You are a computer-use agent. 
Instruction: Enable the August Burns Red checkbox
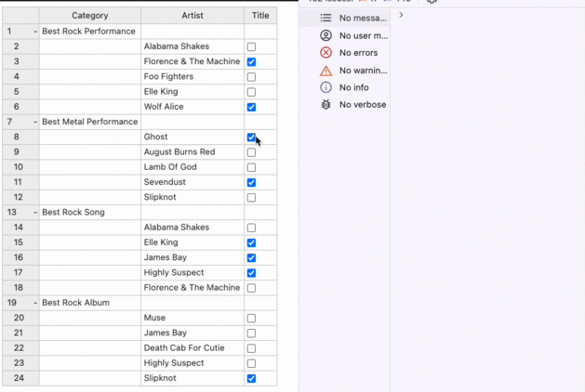[251, 152]
